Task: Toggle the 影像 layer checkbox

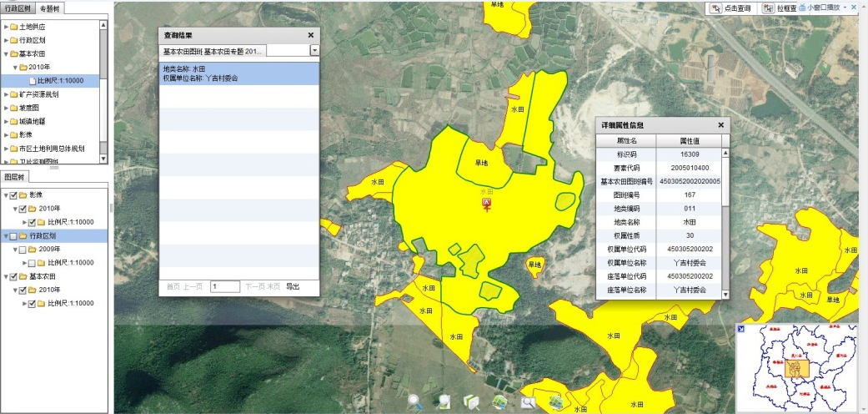Action: (x=14, y=195)
